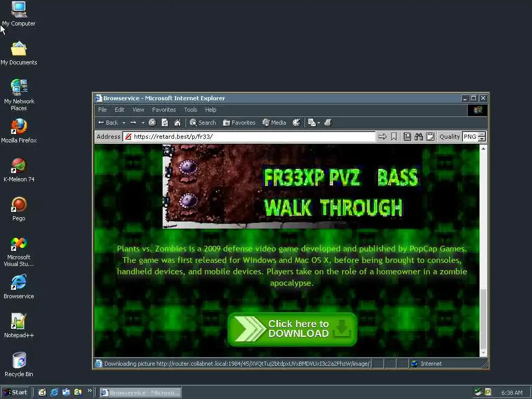
Task: Decrease Quality using the down stepper arrow
Action: (482, 139)
